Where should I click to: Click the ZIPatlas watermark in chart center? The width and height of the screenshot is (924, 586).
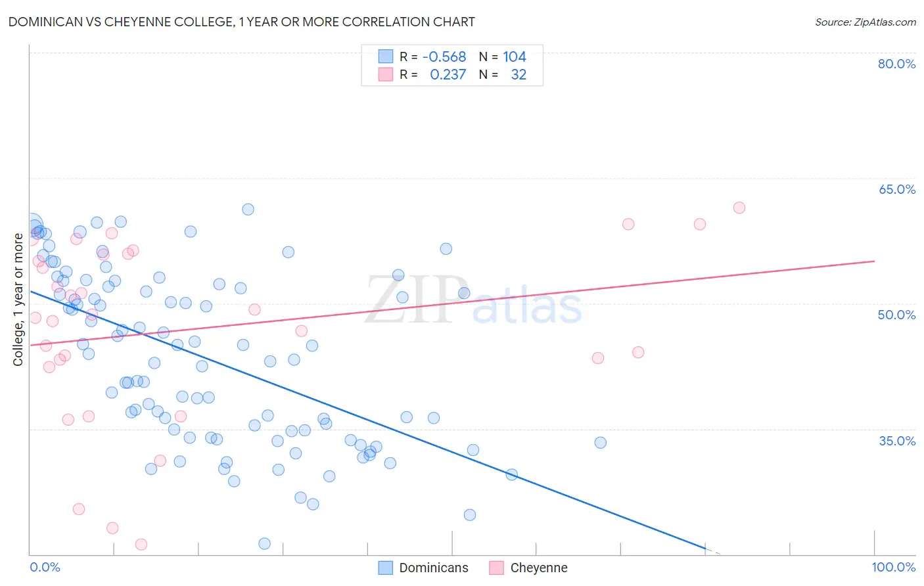click(473, 302)
